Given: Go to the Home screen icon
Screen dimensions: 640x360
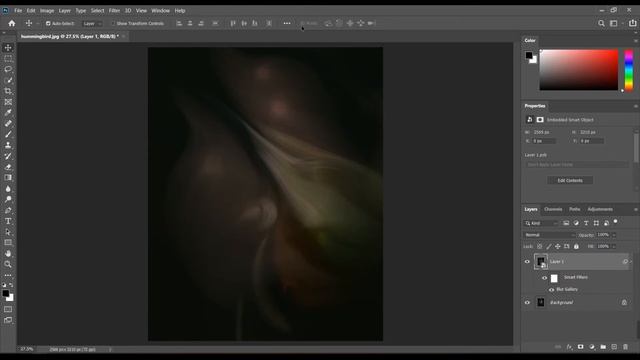Looking at the screenshot, I should [12, 23].
